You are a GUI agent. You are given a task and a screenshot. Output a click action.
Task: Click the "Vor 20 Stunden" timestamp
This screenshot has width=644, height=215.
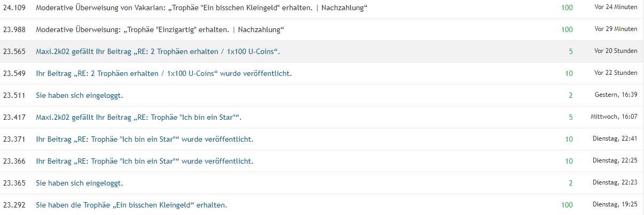coord(616,51)
